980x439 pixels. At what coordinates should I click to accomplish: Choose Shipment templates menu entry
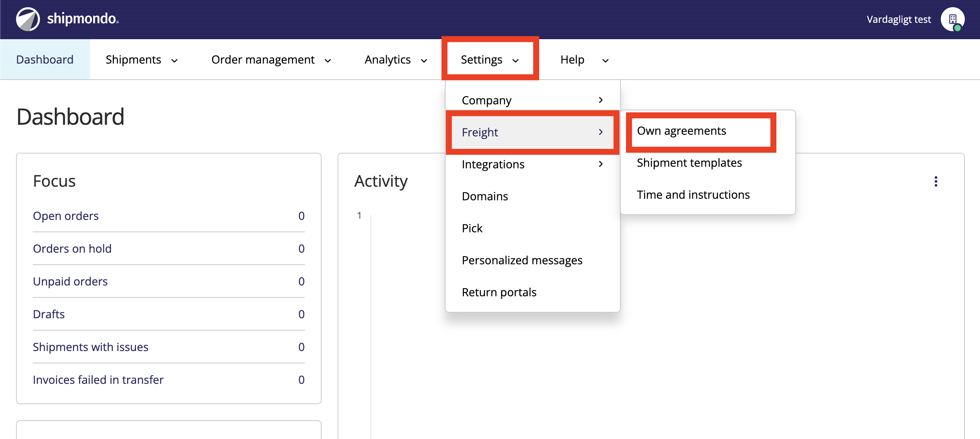coord(689,163)
